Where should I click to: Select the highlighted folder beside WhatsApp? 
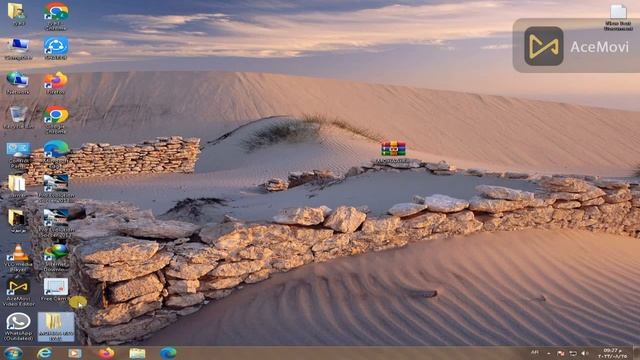point(56,327)
